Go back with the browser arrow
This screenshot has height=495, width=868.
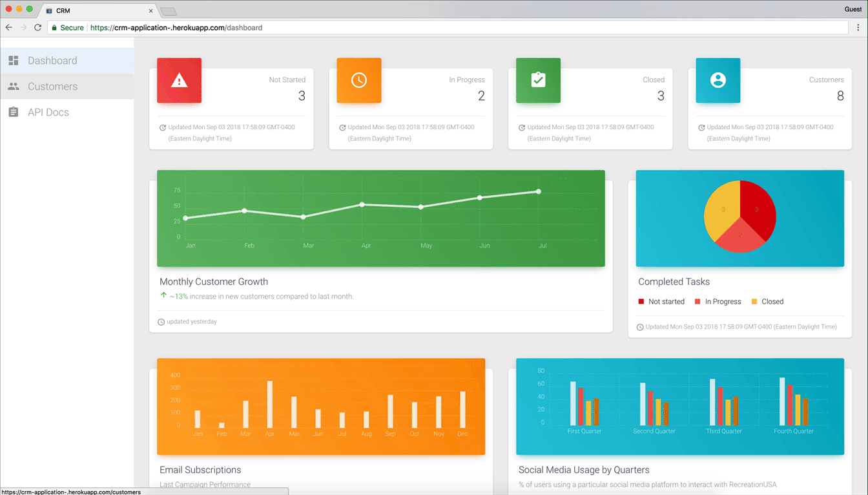tap(8, 28)
